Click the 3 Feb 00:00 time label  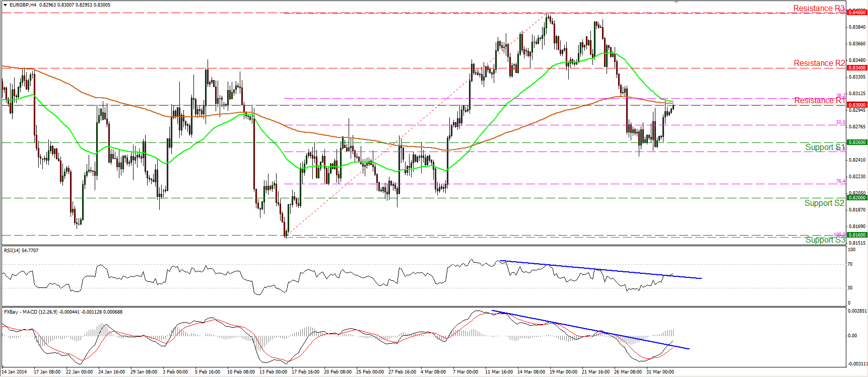(175, 372)
